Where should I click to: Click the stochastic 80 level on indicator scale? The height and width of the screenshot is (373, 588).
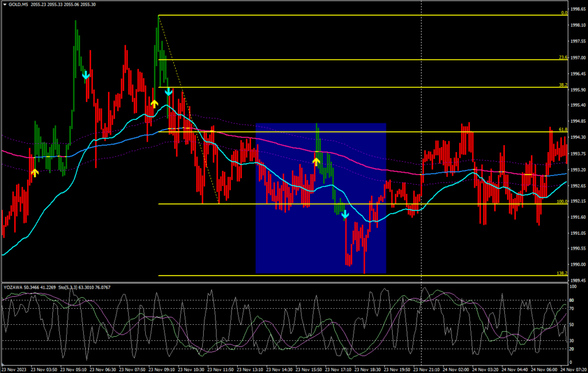tap(573, 301)
